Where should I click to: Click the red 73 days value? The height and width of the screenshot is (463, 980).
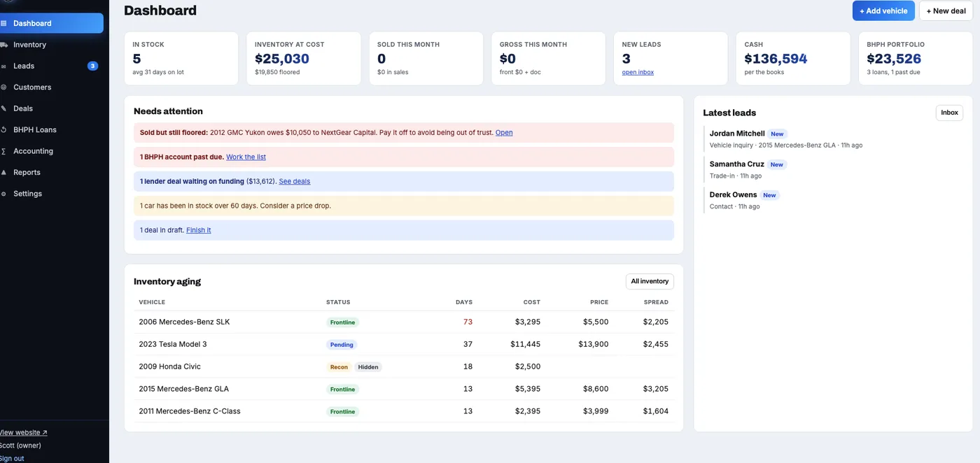click(x=468, y=322)
